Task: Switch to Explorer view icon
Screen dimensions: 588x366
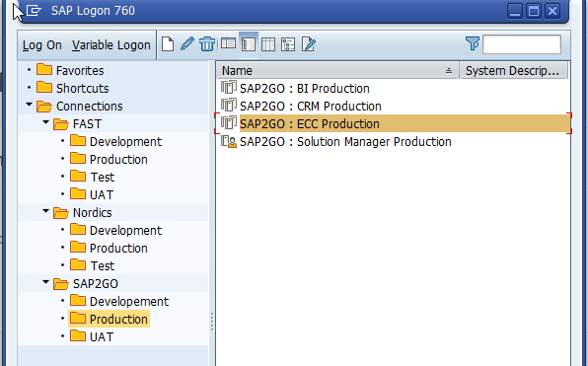Action: (228, 44)
